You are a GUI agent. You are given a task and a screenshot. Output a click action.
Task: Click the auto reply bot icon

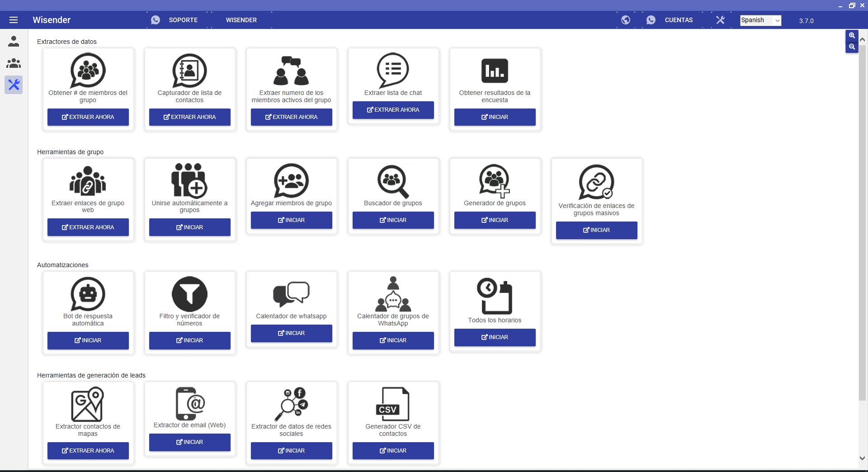[x=88, y=294]
